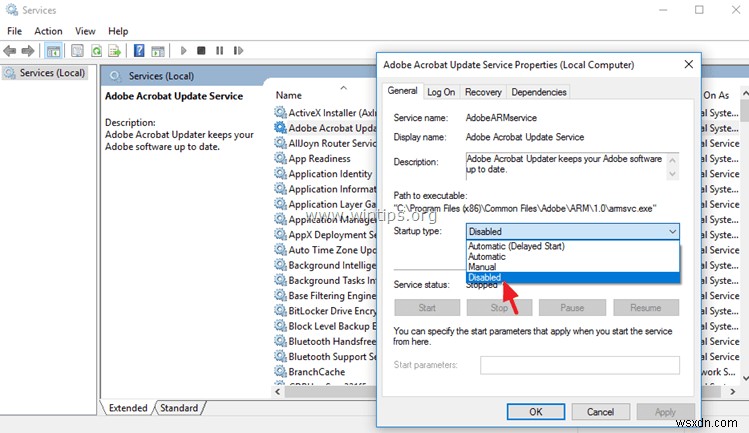Viewport: 749px width, 433px height.
Task: Click the services list scroll left arrow
Action: point(278,391)
